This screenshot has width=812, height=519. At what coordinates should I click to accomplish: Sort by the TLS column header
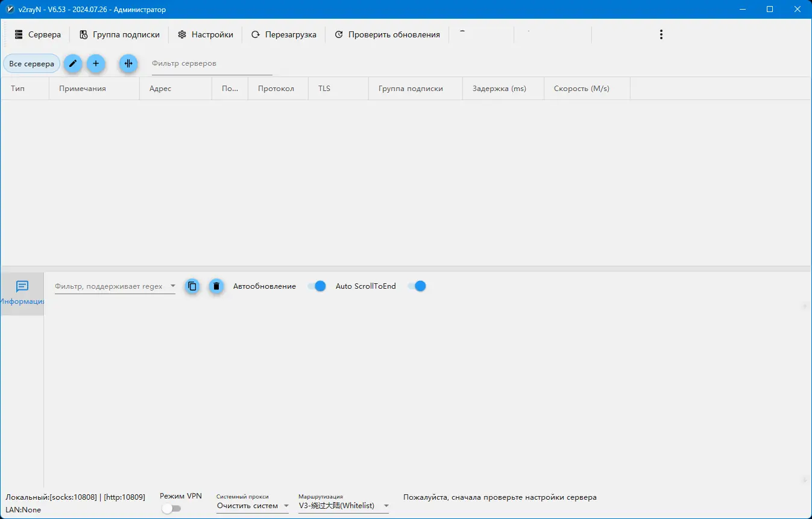tap(339, 89)
